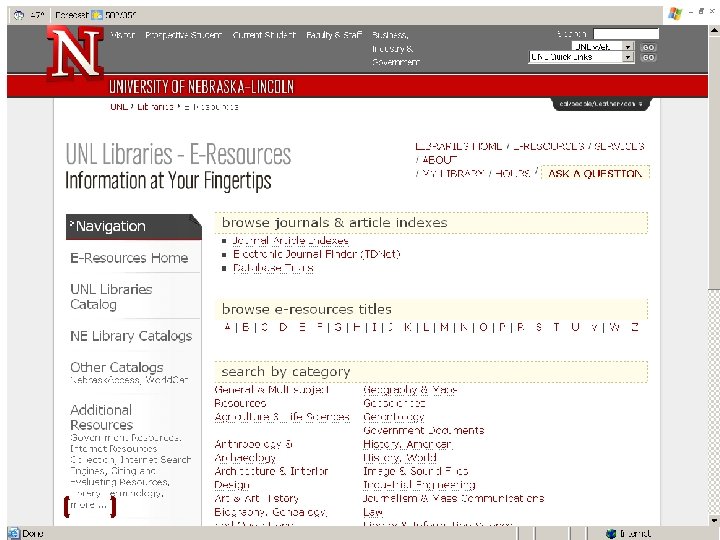The width and height of the screenshot is (720, 540).
Task: Open Database Trials link
Action: pos(273,268)
